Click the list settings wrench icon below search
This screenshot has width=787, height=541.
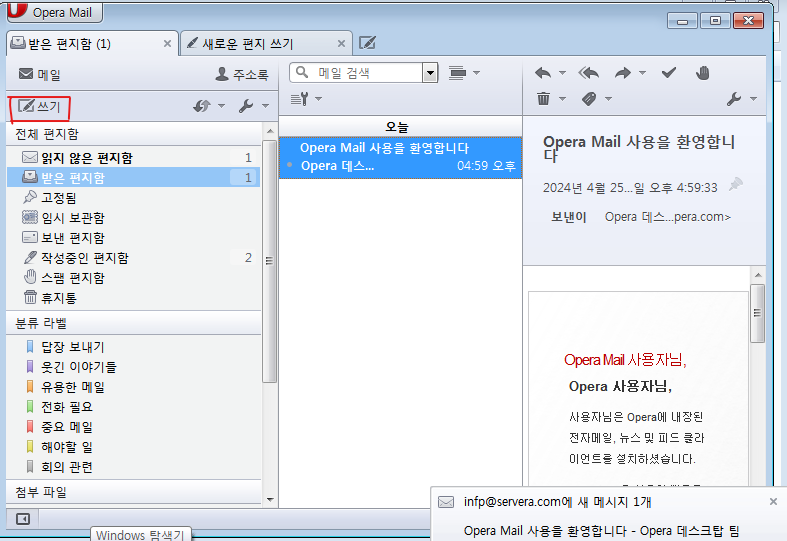[300, 99]
